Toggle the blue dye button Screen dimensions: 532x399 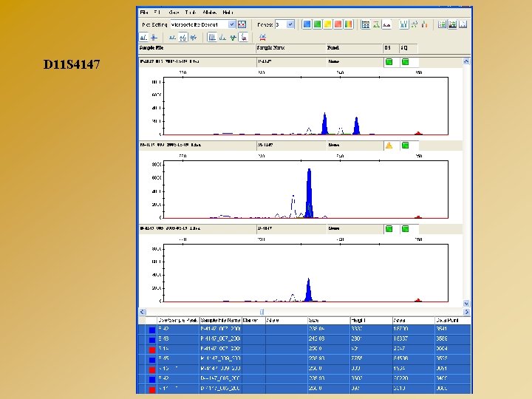307,24
